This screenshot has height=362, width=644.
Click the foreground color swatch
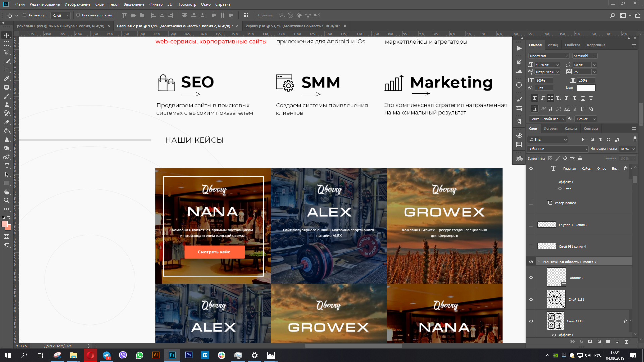(x=5, y=224)
